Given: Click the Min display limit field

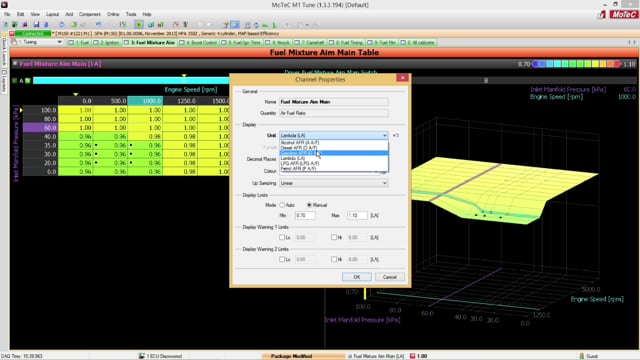Looking at the screenshot, I should click(x=305, y=215).
